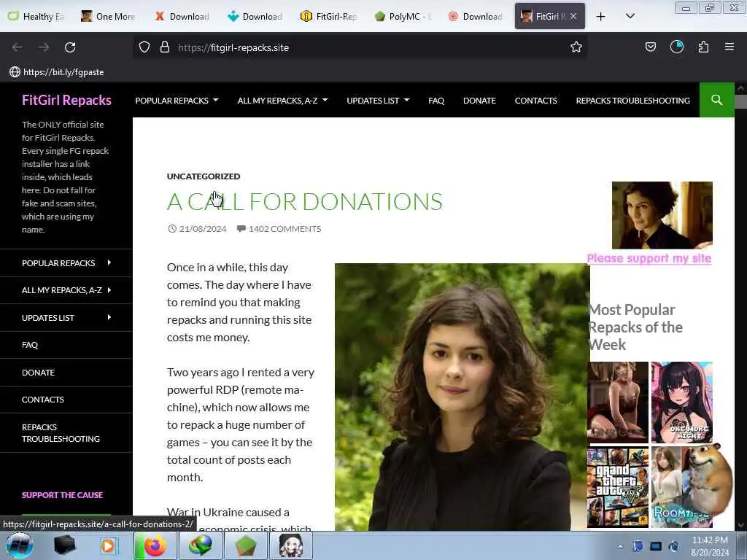The width and height of the screenshot is (747, 560).
Task: Show hidden system tray icons
Action: (620, 546)
